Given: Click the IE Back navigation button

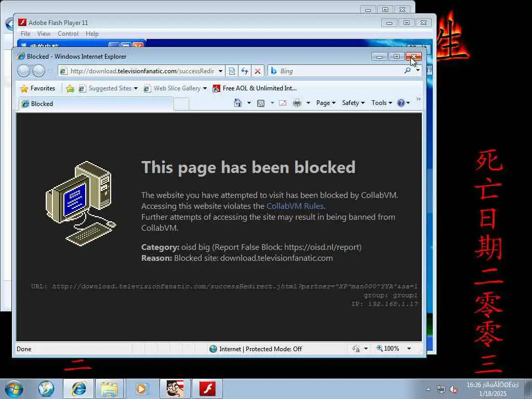Looking at the screenshot, I should click(x=24, y=71).
